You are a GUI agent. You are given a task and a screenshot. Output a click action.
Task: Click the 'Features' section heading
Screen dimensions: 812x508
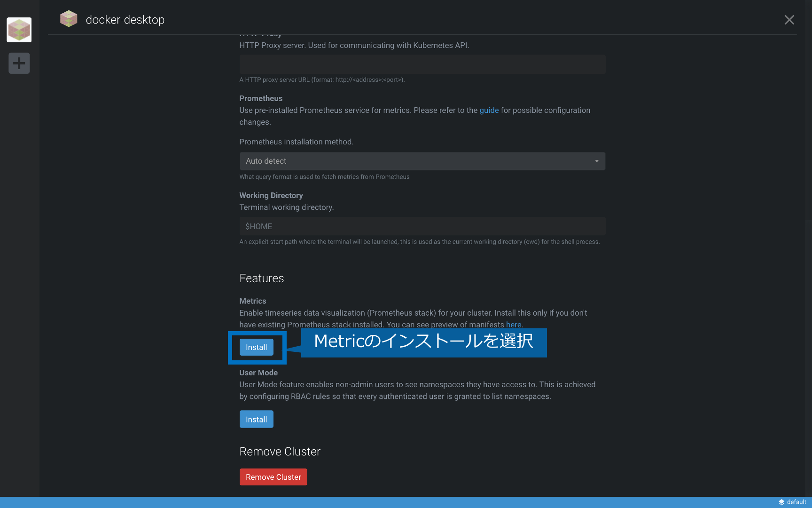tap(262, 278)
